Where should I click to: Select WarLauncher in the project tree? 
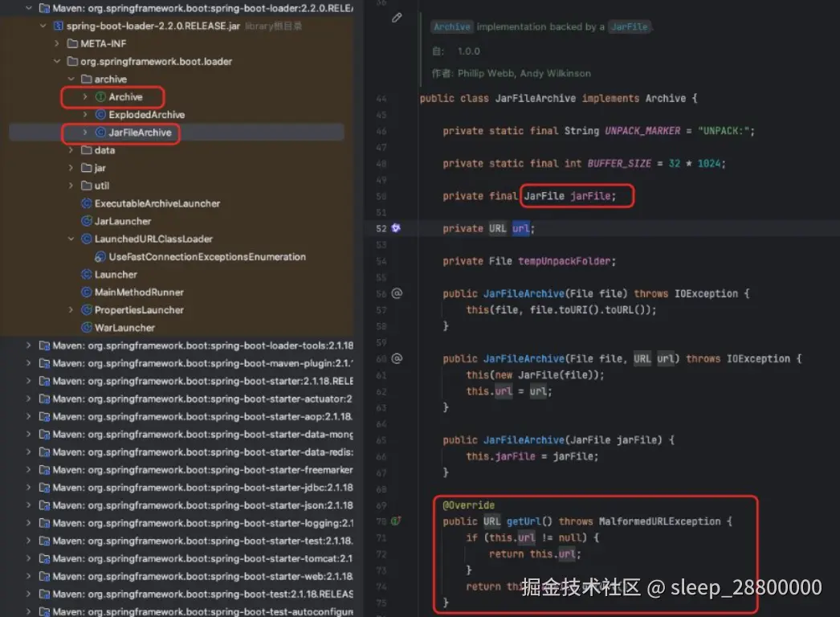pyautogui.click(x=124, y=328)
